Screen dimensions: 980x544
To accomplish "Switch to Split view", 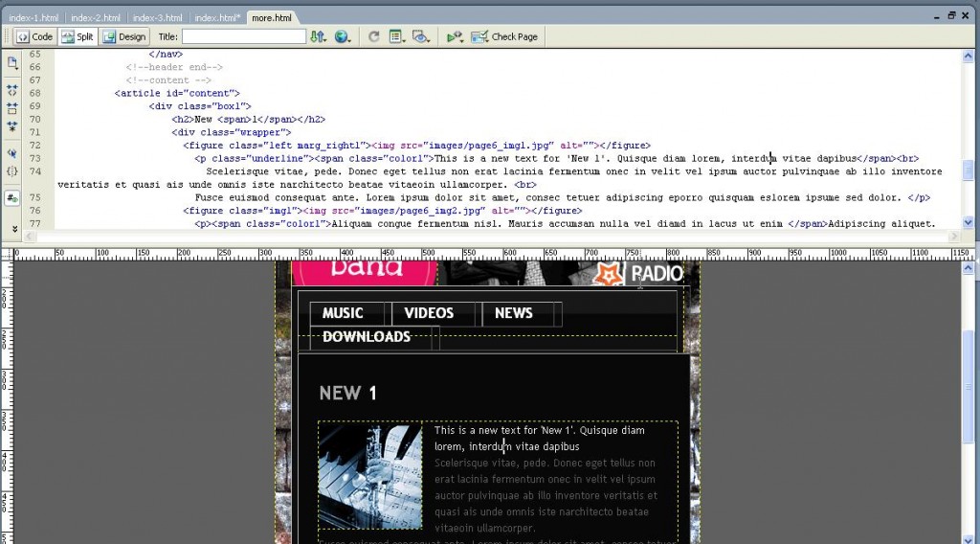I will 78,37.
